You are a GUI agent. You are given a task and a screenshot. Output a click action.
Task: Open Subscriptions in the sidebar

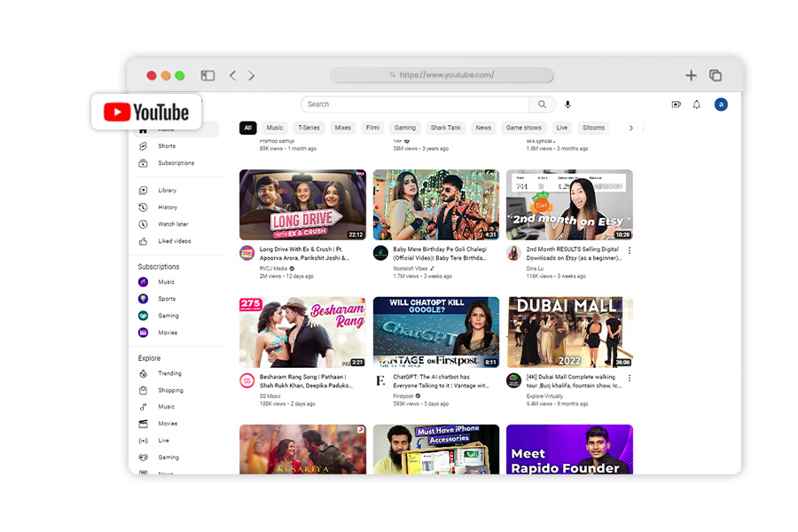pos(176,163)
